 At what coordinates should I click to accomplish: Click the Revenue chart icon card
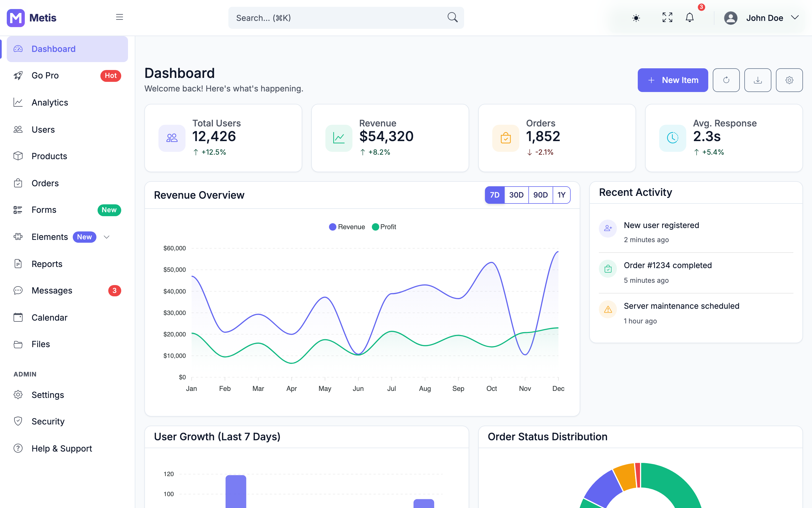coord(339,138)
